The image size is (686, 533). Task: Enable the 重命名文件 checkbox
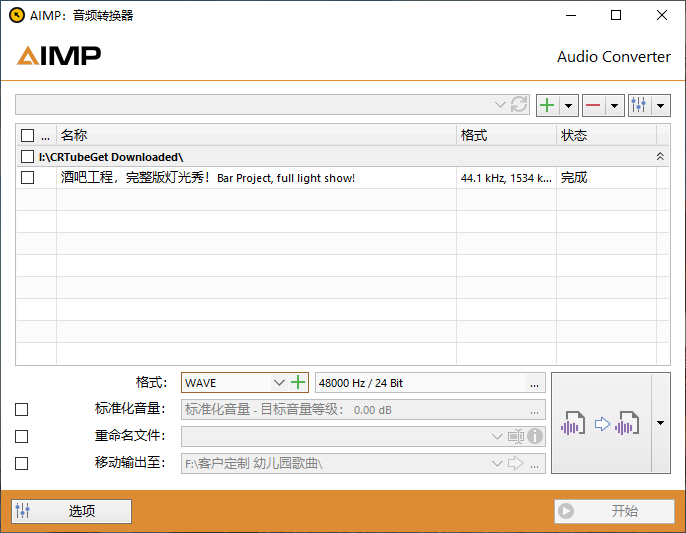coord(21,436)
